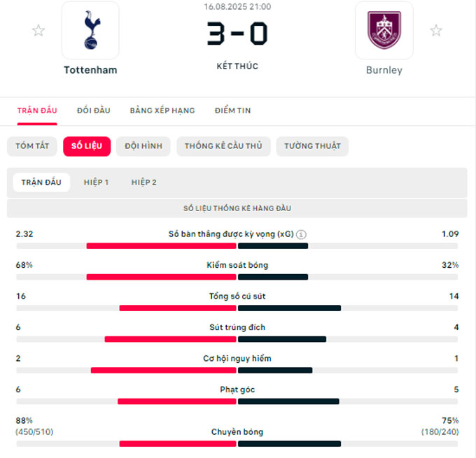476x458 pixels.
Task: Open the ĐIỂM TIN tab
Action: coord(233,110)
